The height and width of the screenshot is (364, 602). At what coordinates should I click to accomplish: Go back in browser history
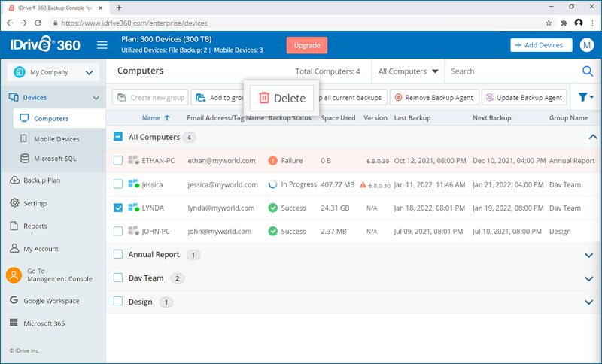coord(10,23)
